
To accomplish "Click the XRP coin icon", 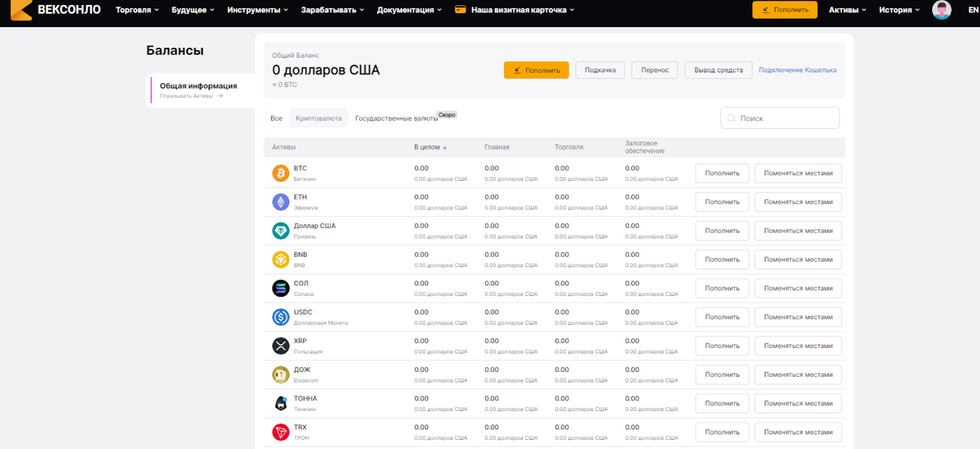I will click(281, 346).
